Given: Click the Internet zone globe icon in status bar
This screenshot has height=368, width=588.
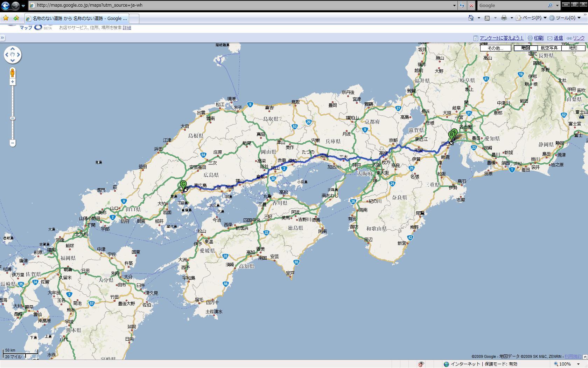Looking at the screenshot, I should point(446,364).
